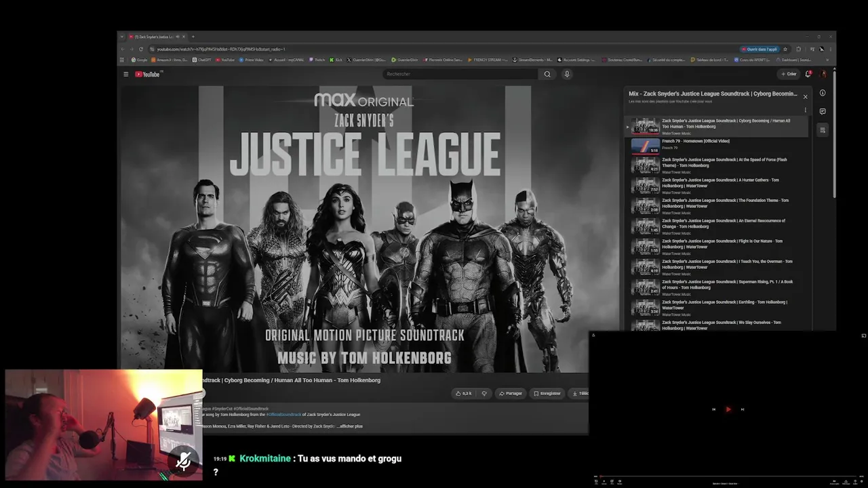Play 'At the Speed of Force (Flash Theme)' track
Screen dimensions: 868x488
point(717,165)
